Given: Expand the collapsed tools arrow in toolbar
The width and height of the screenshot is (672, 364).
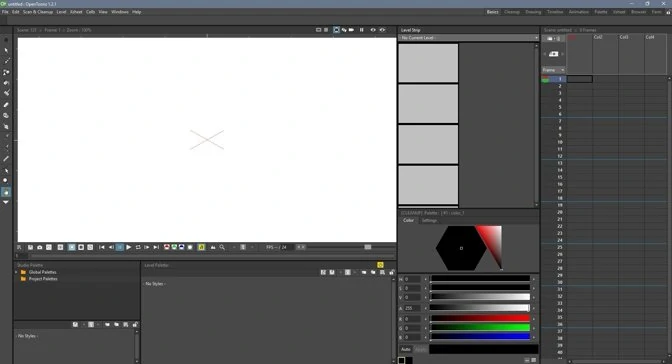Looking at the screenshot, I should [x=6, y=202].
